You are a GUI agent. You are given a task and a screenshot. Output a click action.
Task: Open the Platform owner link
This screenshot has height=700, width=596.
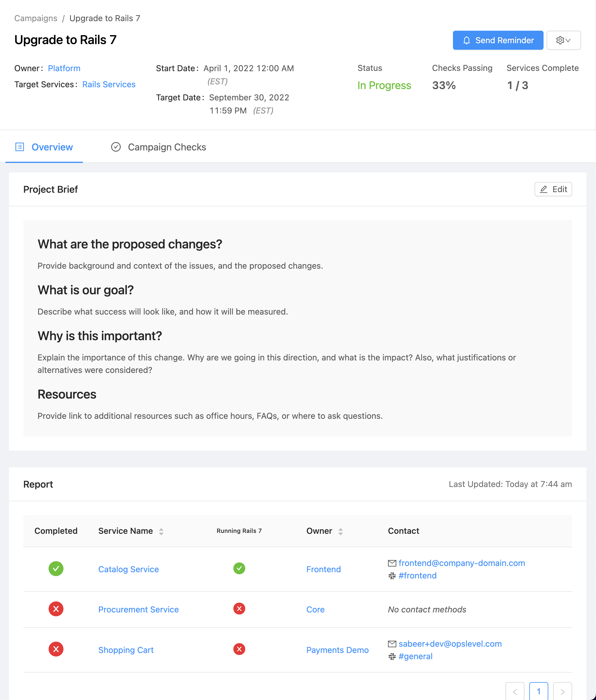(x=64, y=68)
